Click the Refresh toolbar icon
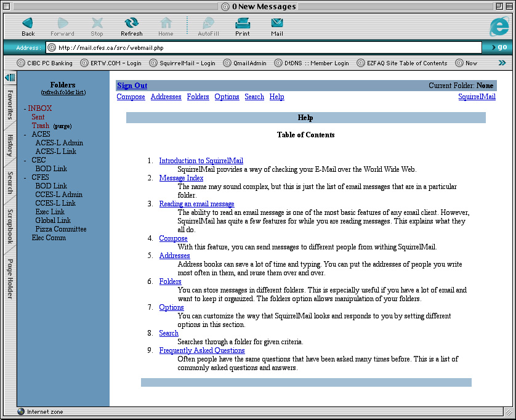Image resolution: width=516 pixels, height=420 pixels. coord(131,23)
